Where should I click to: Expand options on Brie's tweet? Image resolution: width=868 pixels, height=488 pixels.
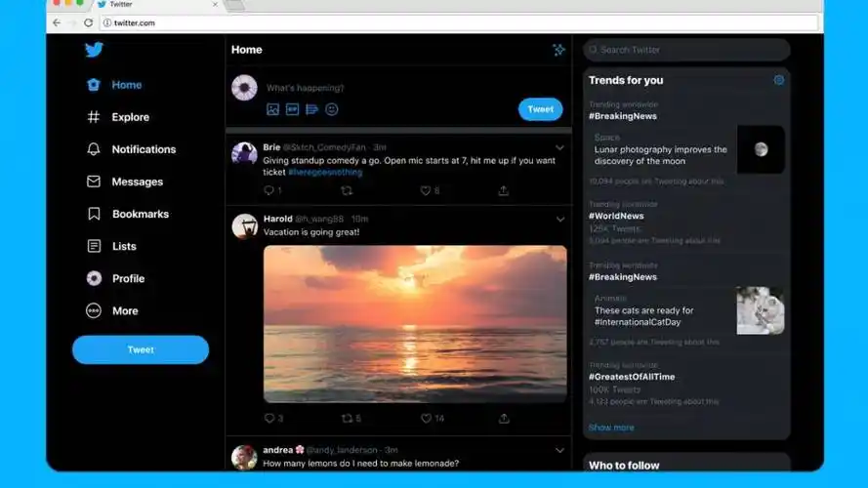(x=559, y=148)
